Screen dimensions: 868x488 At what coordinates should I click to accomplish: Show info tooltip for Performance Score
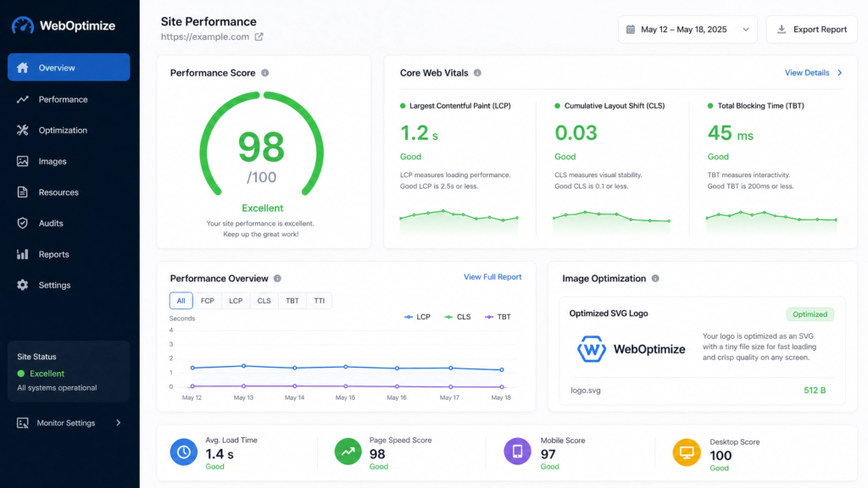point(265,73)
